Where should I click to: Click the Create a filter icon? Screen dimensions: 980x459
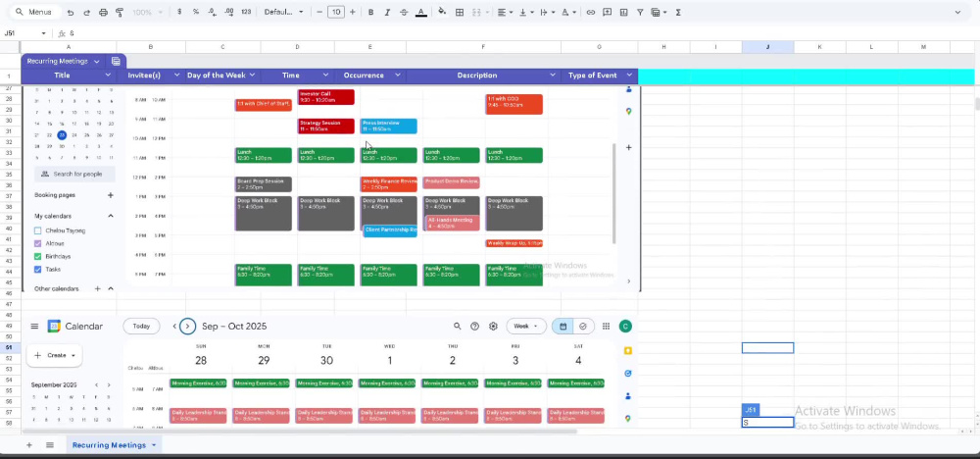(640, 12)
